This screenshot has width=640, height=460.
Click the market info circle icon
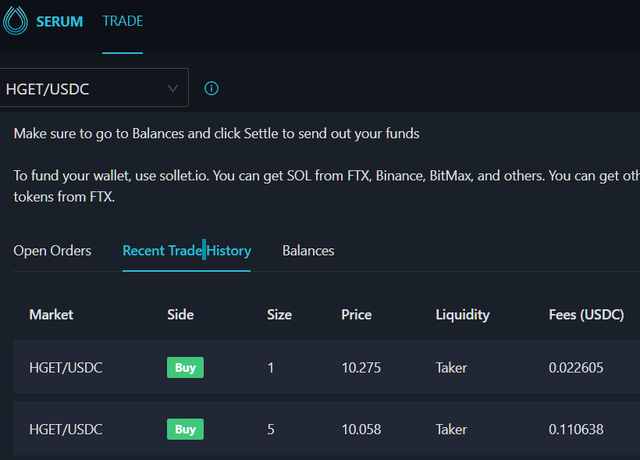coord(211,88)
